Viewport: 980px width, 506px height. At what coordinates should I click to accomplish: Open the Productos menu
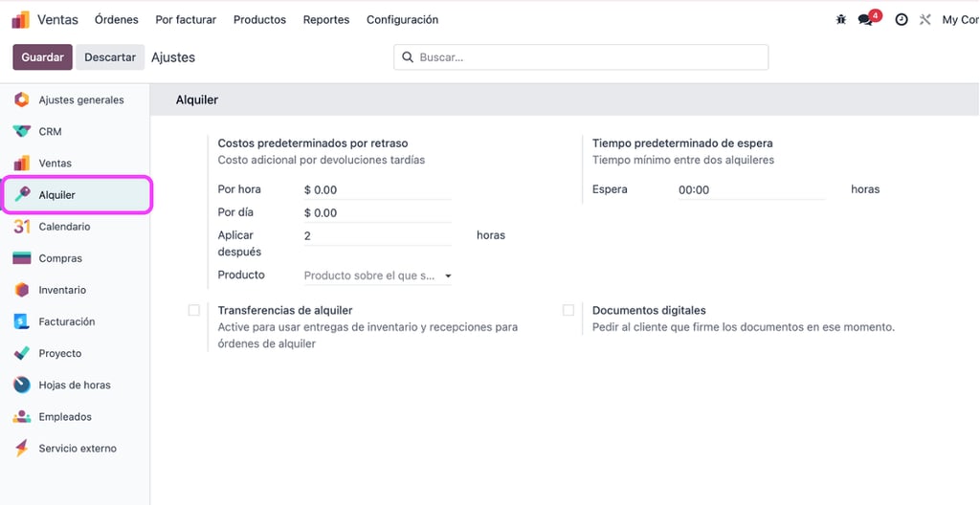point(259,20)
